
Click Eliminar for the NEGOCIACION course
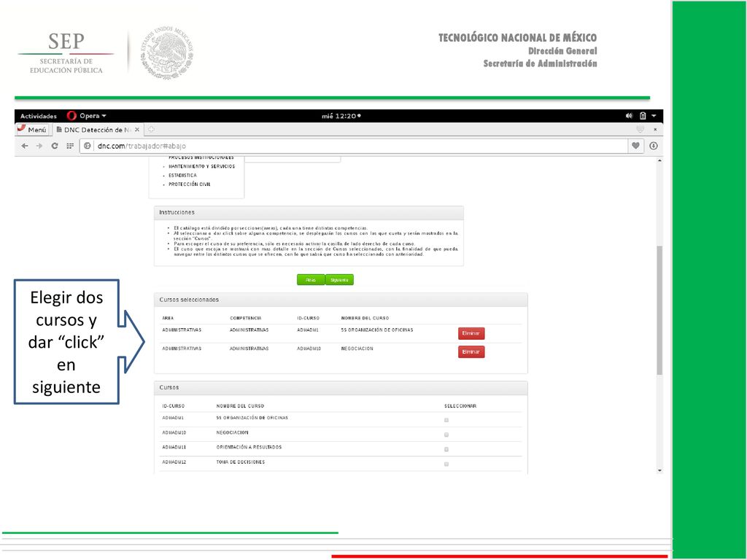[x=471, y=352]
